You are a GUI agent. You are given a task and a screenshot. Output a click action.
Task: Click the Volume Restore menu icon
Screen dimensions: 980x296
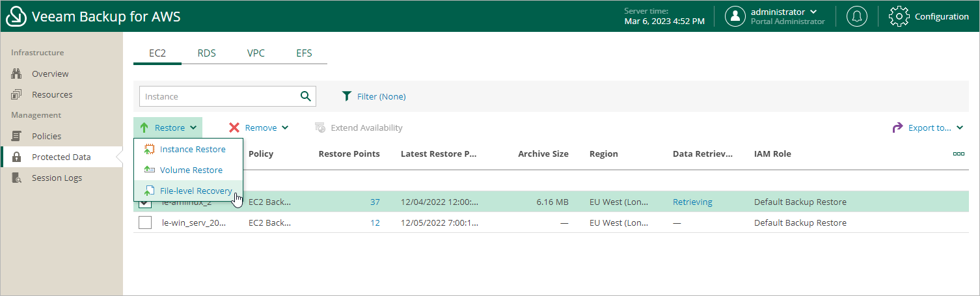150,170
